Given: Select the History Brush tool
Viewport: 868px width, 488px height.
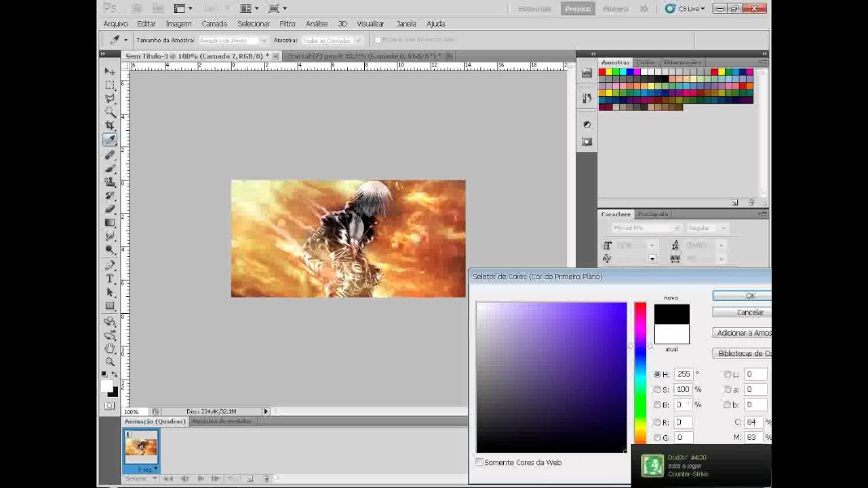Looking at the screenshot, I should (x=110, y=195).
